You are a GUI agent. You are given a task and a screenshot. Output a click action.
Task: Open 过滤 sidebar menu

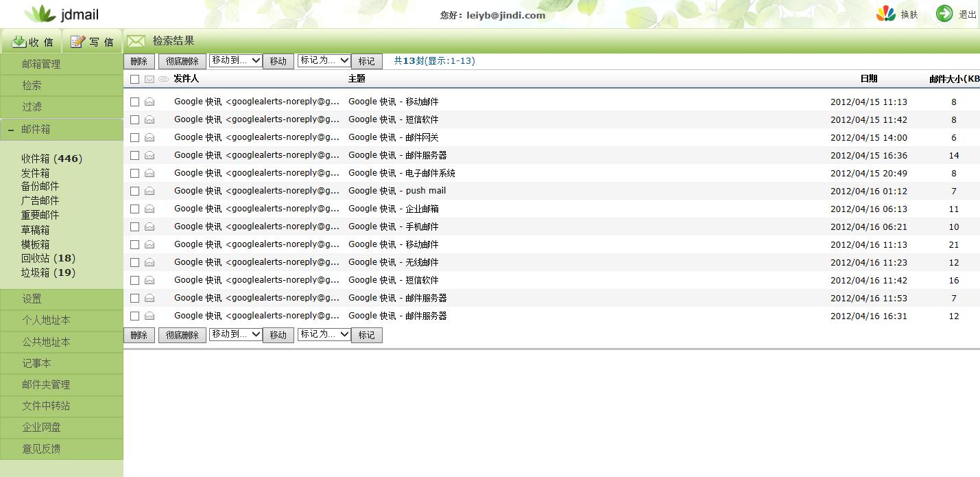(x=62, y=106)
